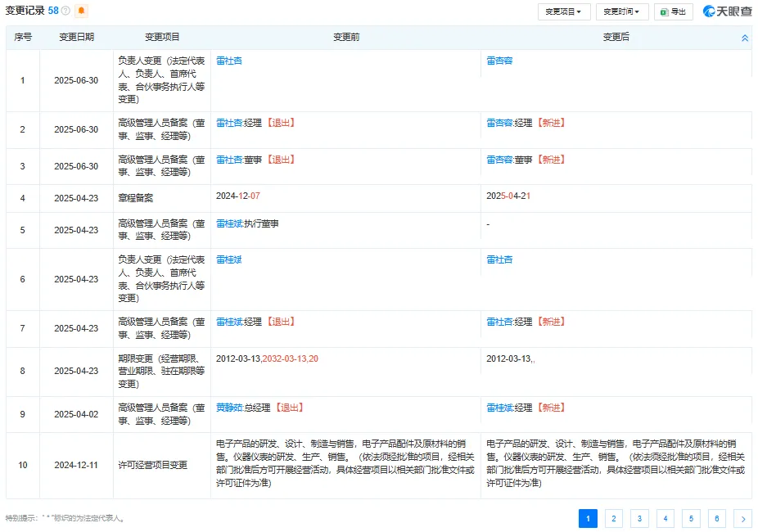Click the serial number 5 cell

click(23, 231)
